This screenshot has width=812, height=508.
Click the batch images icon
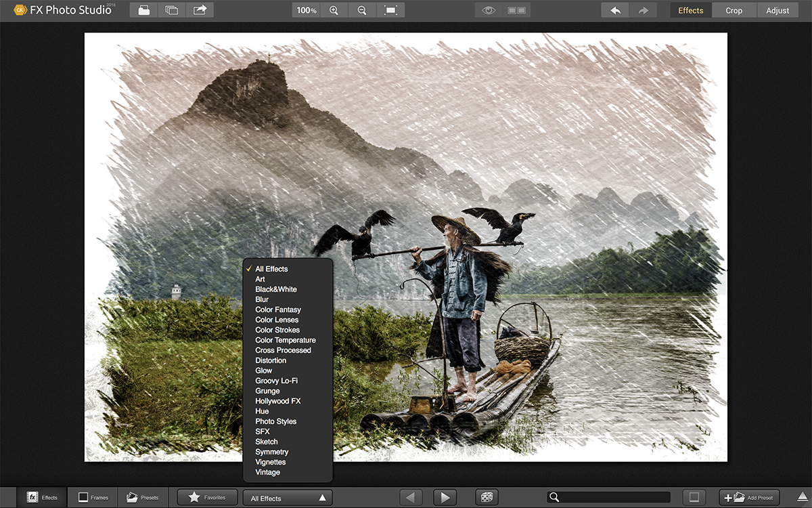172,10
